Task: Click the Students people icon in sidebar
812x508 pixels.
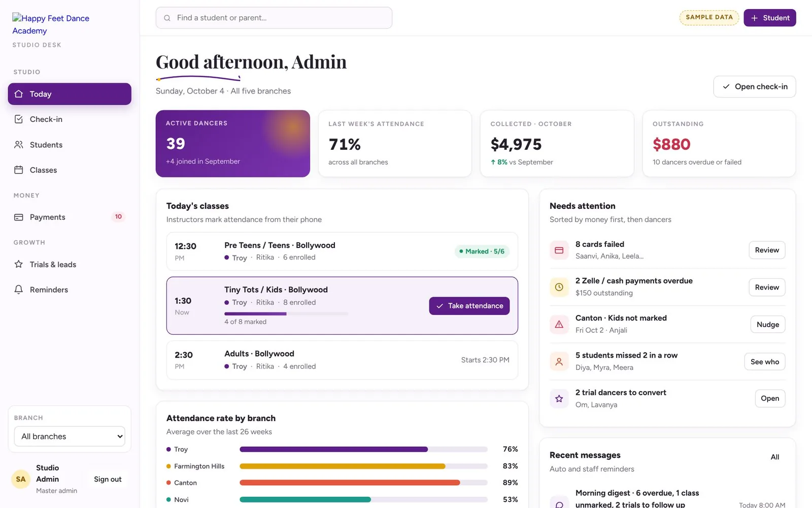Action: tap(19, 145)
